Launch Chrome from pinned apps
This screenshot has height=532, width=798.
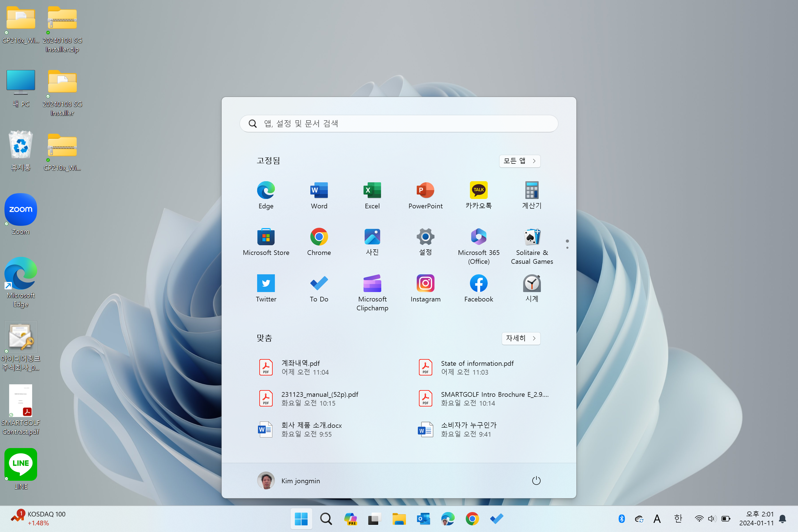pyautogui.click(x=319, y=242)
